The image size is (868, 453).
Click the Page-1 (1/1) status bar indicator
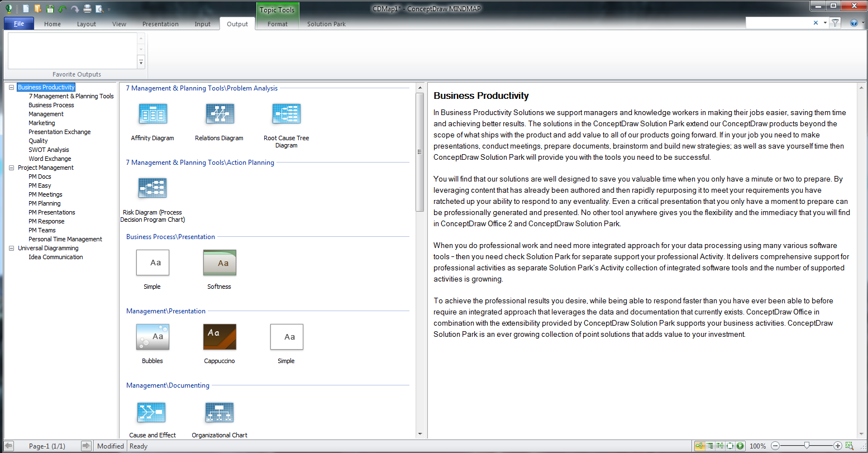point(47,446)
